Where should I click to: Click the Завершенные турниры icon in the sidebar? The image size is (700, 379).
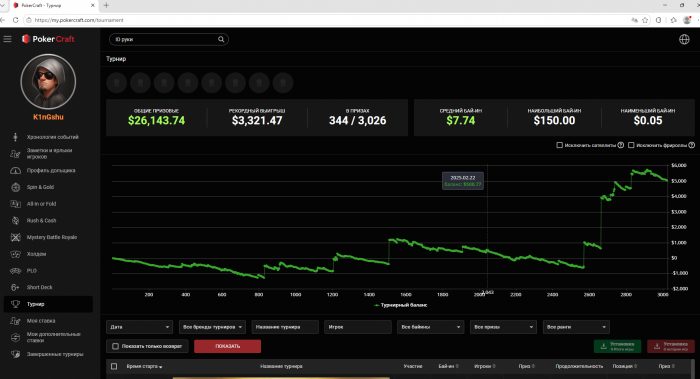pyautogui.click(x=16, y=354)
